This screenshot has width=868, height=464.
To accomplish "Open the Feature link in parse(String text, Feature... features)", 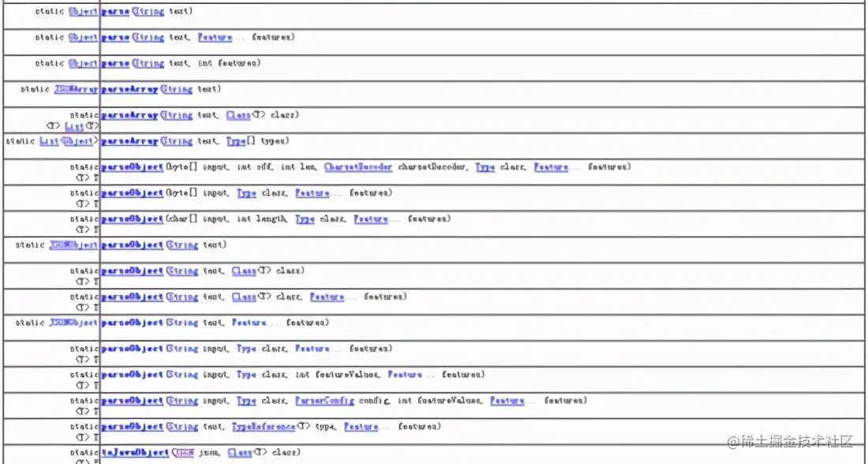I will 215,38.
